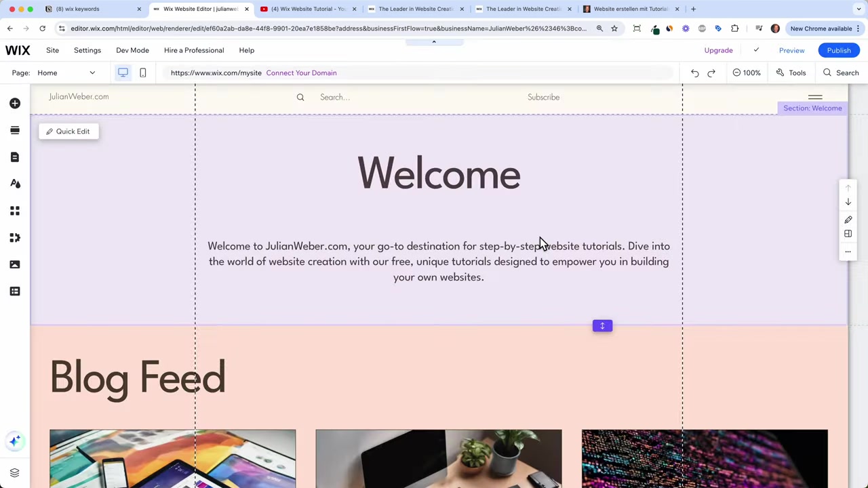Select Blog Feed heading
The image size is (868, 488).
[138, 378]
